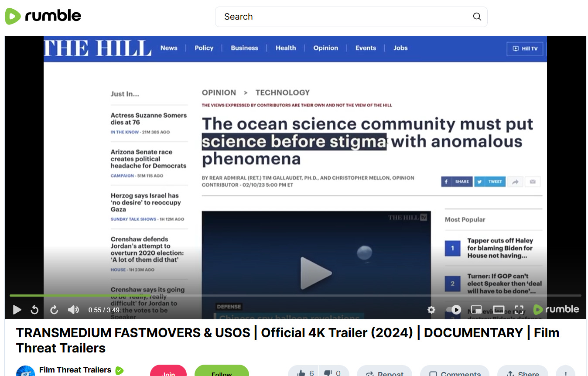The width and height of the screenshot is (588, 376).
Task: Click the green verified badge
Action: click(119, 371)
